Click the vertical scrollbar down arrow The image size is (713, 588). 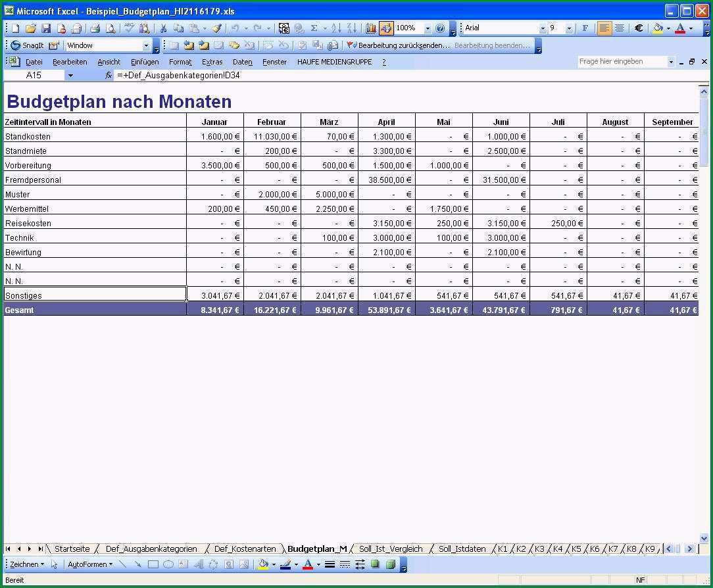pos(704,538)
